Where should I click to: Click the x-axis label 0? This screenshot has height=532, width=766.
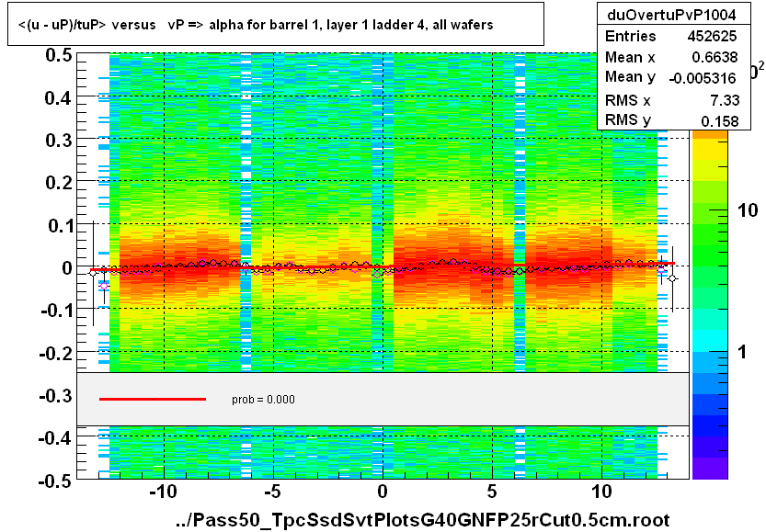click(x=383, y=492)
